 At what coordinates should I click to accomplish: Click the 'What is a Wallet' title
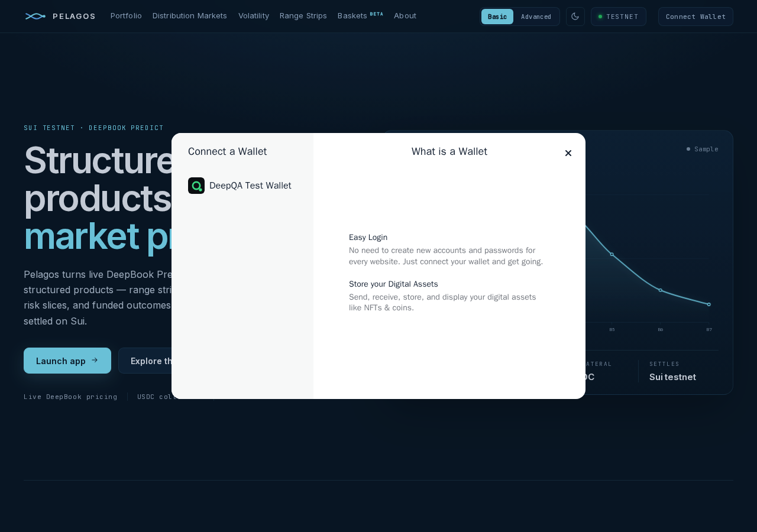click(x=449, y=151)
